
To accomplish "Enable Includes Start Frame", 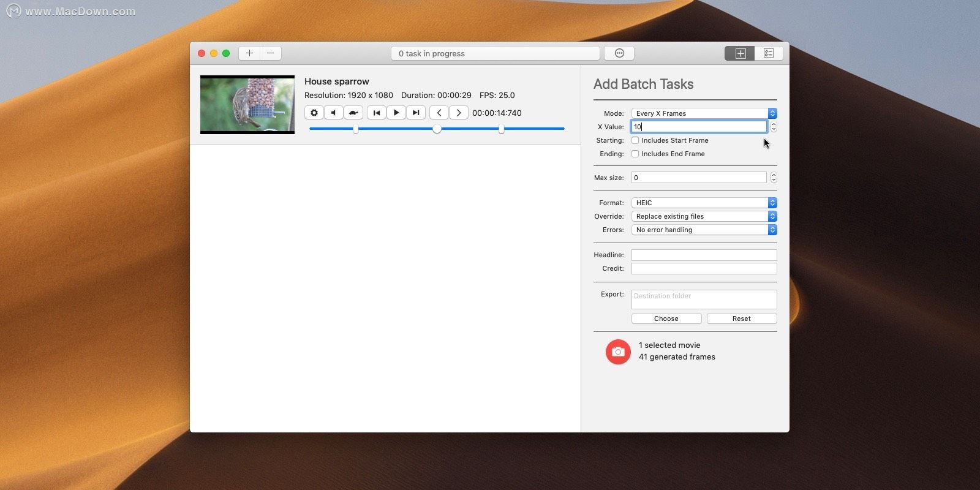I will [635, 140].
